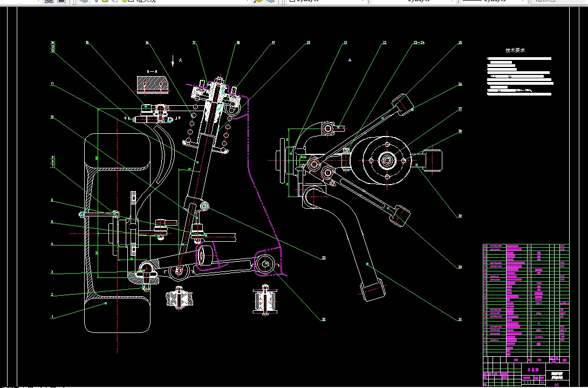Select part balloon number 3
Image resolution: width=588 pixels, height=388 pixels.
[x=52, y=272]
